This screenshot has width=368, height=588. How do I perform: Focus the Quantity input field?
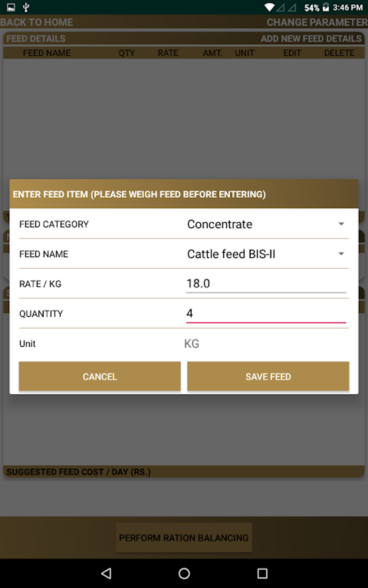(x=266, y=313)
